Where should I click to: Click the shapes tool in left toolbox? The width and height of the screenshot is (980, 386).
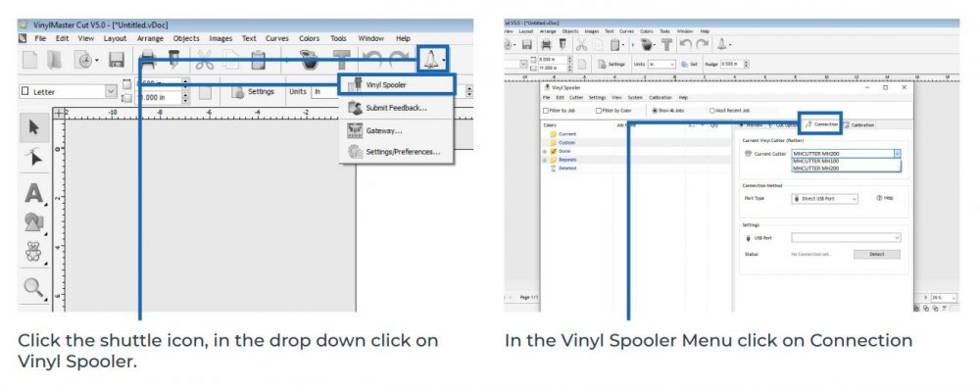33,222
